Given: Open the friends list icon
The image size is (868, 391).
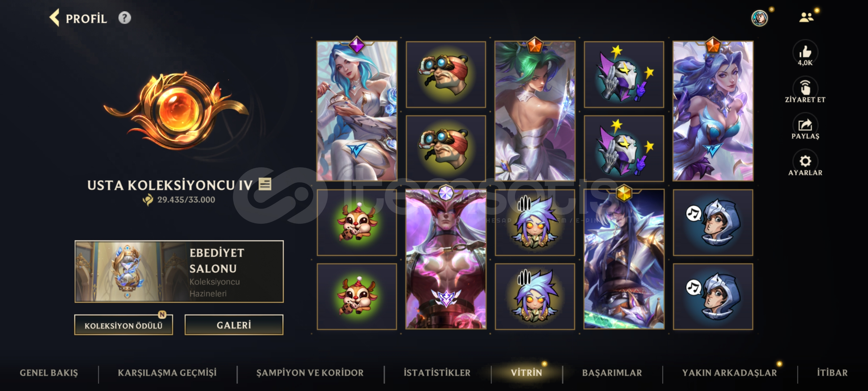Looking at the screenshot, I should point(806,17).
